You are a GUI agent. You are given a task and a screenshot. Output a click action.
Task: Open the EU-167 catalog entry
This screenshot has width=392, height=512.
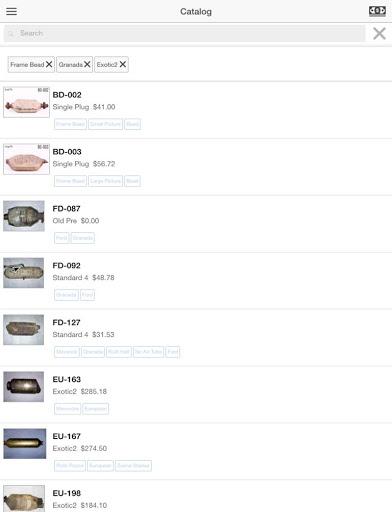point(196,451)
